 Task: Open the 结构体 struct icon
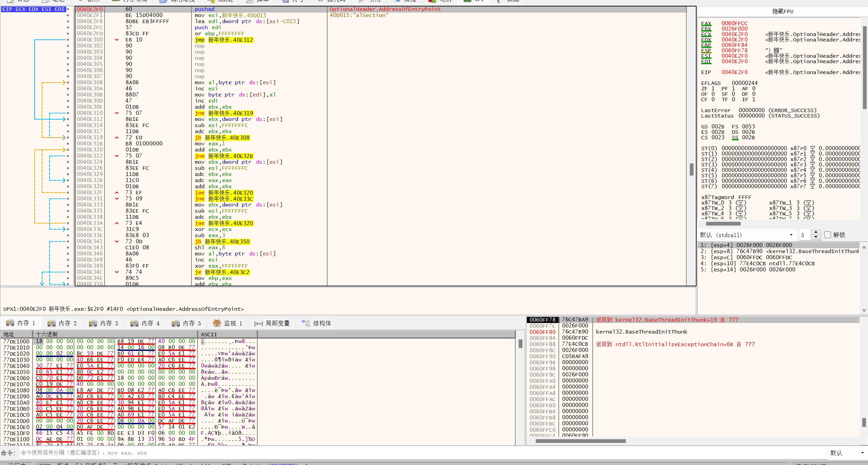(306, 323)
